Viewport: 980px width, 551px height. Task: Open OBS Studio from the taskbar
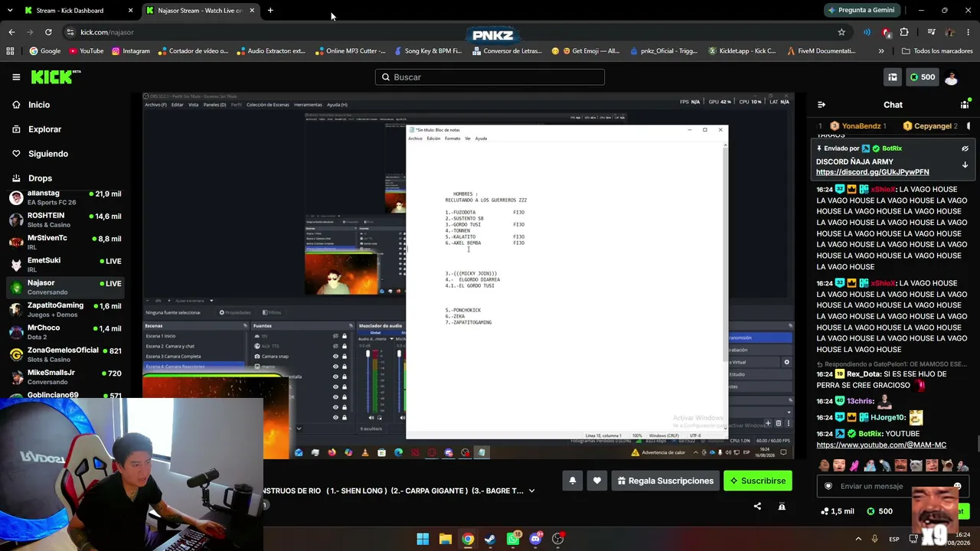point(558,539)
